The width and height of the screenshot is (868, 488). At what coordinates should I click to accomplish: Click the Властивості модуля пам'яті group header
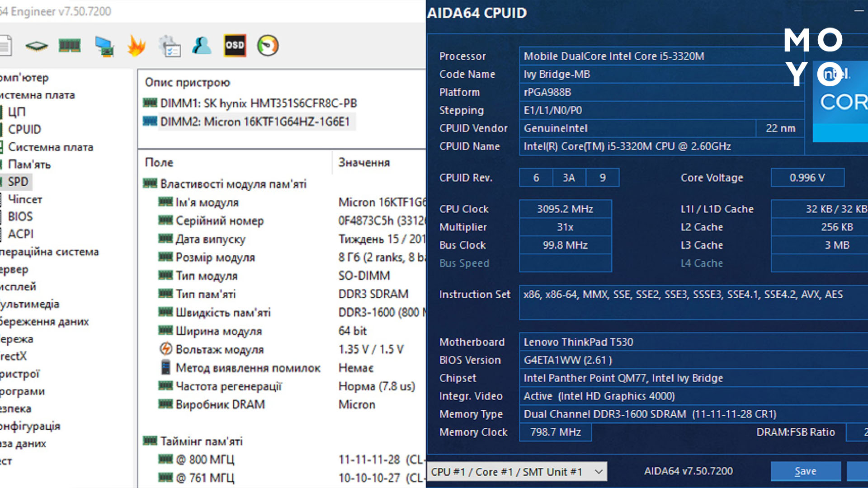(x=233, y=184)
